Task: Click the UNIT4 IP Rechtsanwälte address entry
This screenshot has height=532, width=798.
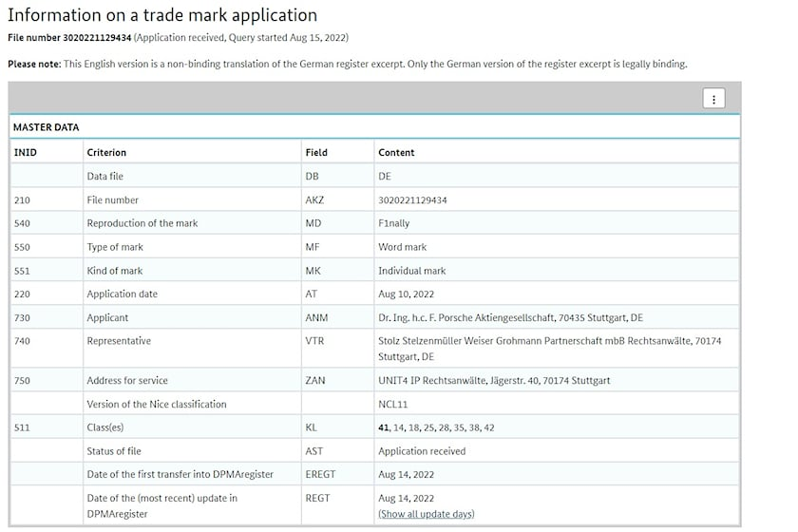Action: (x=494, y=381)
